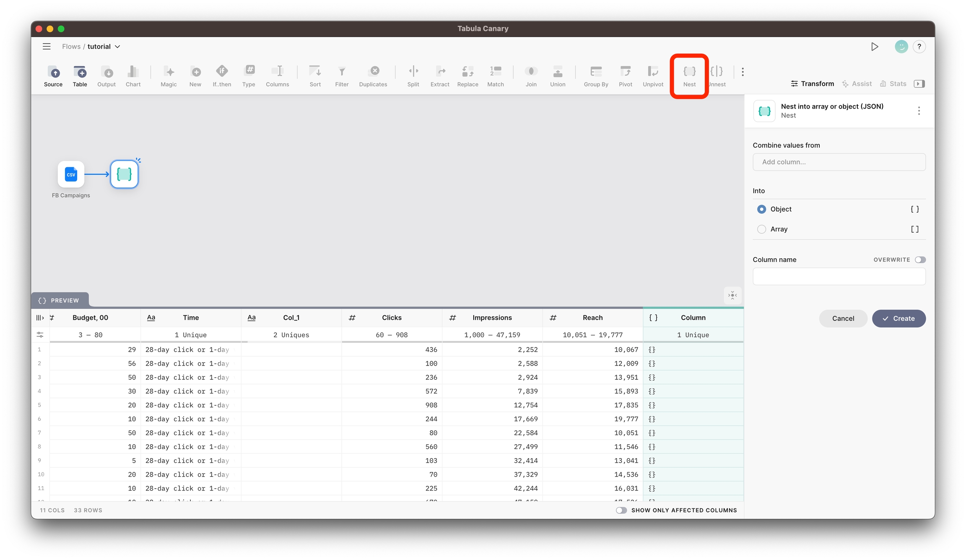Open the Nest panel options menu
Viewport: 966px width, 560px height.
pyautogui.click(x=919, y=111)
